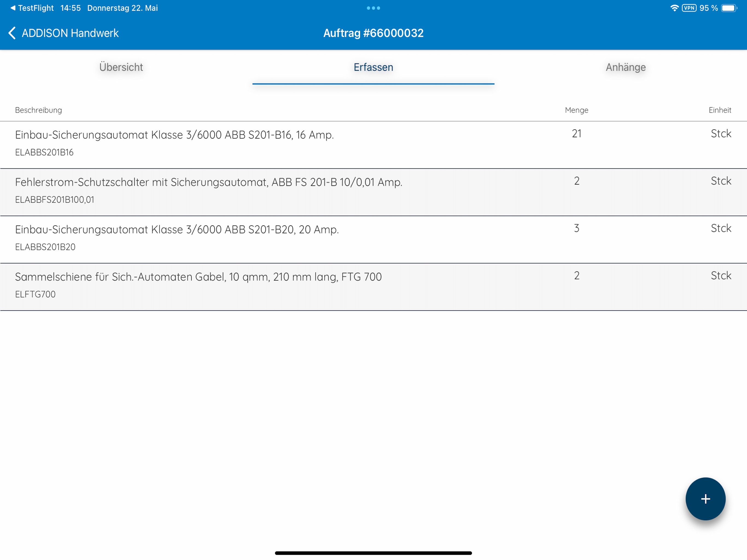Tap article number ELFTG700
747x560 pixels.
(35, 294)
